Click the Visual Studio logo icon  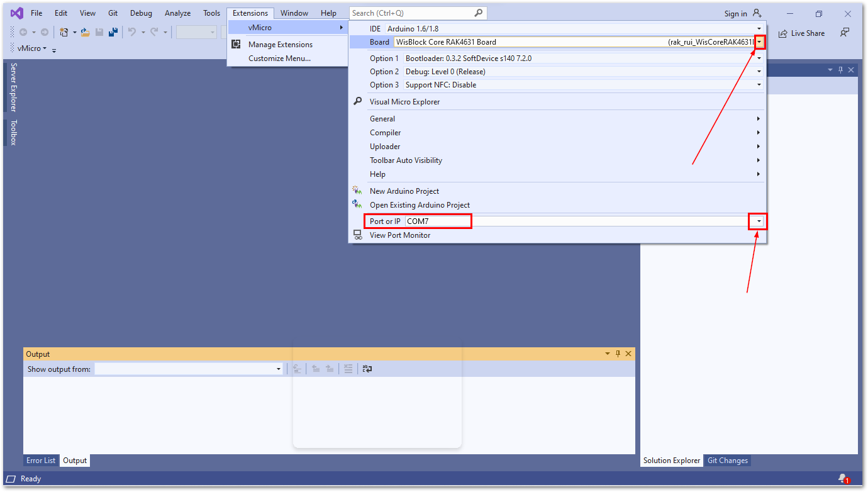tap(17, 13)
